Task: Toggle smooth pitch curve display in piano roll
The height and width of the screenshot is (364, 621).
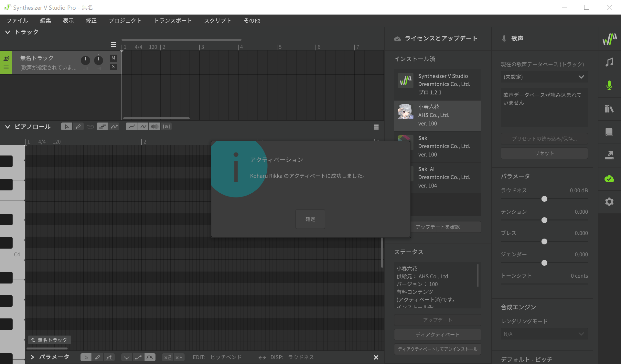Action: pos(131,127)
